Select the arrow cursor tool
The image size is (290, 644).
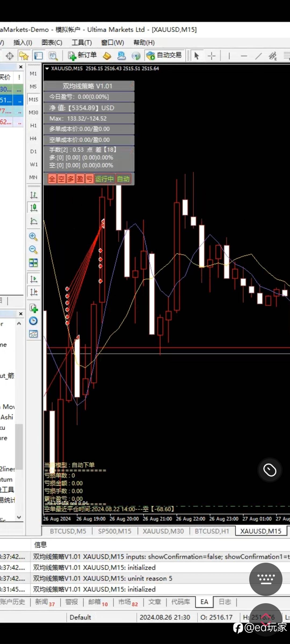(197, 56)
